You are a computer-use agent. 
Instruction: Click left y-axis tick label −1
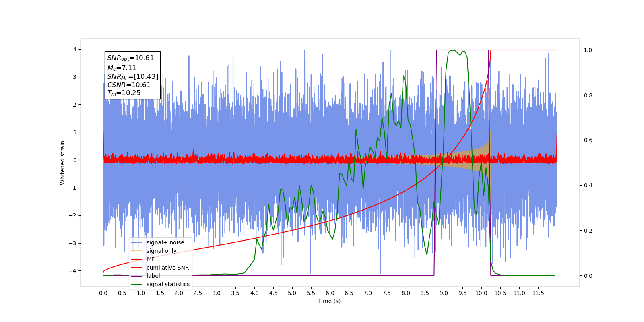tap(73, 188)
